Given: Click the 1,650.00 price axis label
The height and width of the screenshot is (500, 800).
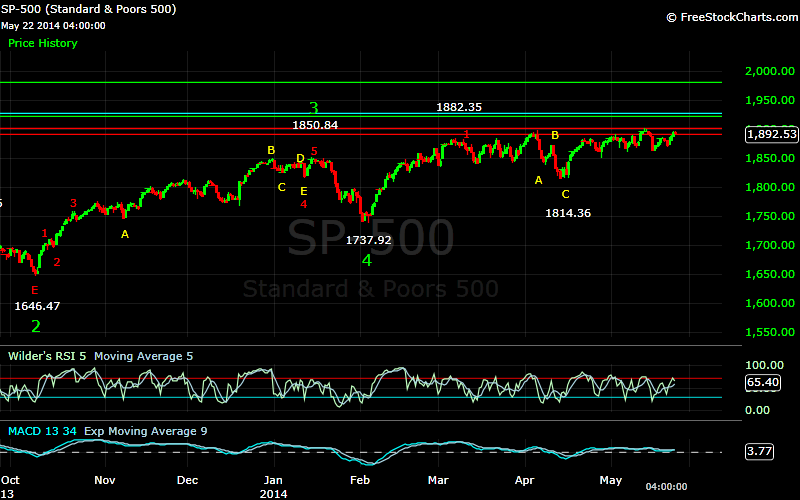Looking at the screenshot, I should [770, 274].
